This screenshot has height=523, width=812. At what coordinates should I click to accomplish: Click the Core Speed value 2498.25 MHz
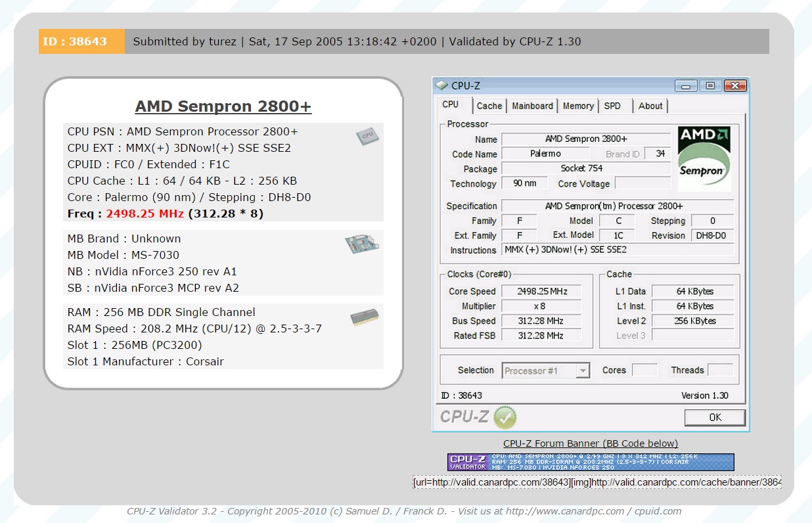(x=541, y=291)
